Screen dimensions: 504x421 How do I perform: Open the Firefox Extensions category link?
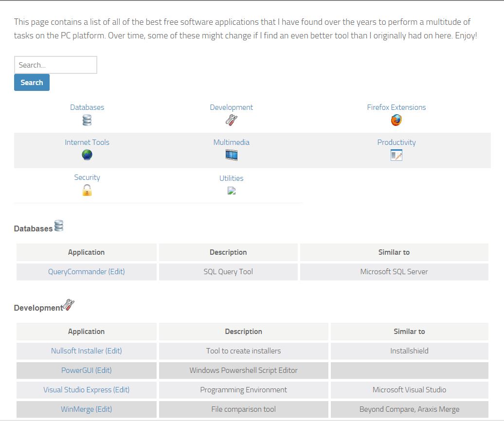click(x=396, y=107)
